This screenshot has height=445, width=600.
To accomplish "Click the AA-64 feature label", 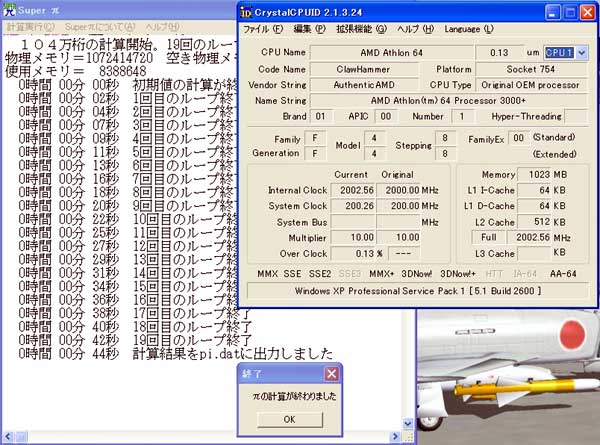I will 563,274.
